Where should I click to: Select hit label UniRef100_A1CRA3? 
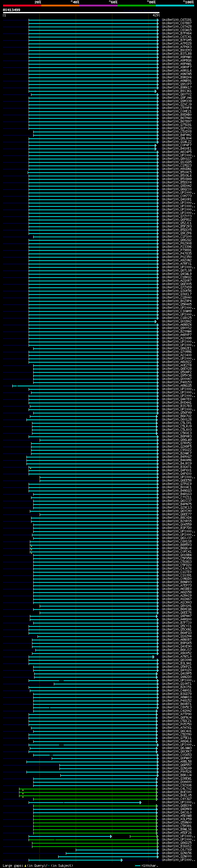[x=176, y=603]
